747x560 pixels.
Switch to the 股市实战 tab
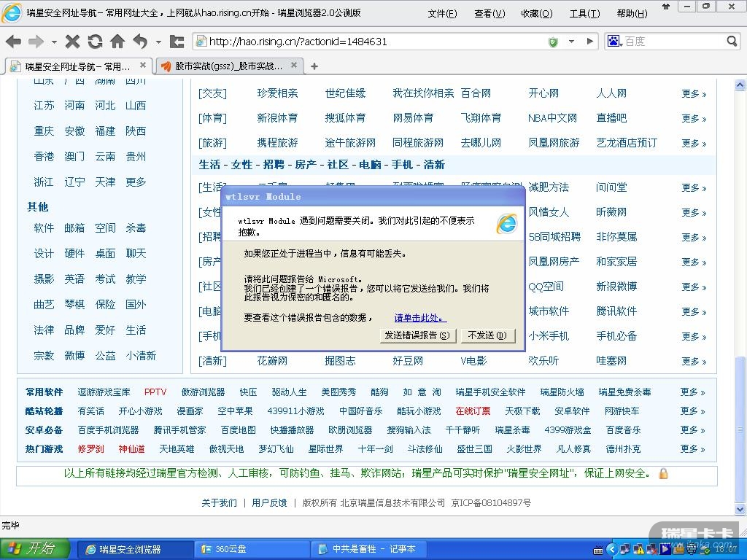click(228, 66)
